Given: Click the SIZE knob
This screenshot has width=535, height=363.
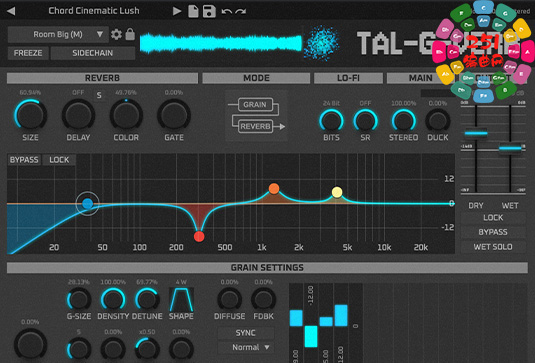Looking at the screenshot, I should 30,115.
